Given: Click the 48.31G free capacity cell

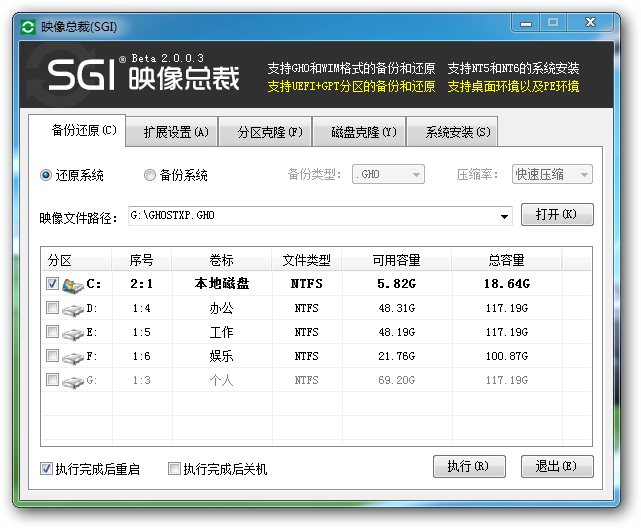Looking at the screenshot, I should coord(397,308).
